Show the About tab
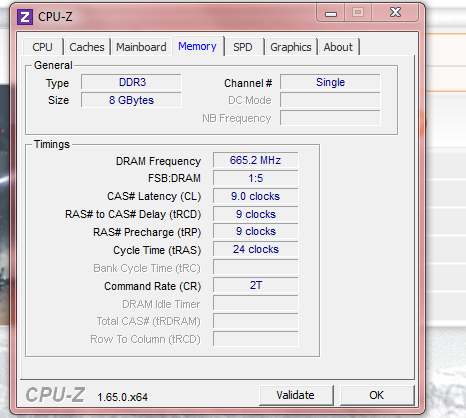 [x=338, y=47]
